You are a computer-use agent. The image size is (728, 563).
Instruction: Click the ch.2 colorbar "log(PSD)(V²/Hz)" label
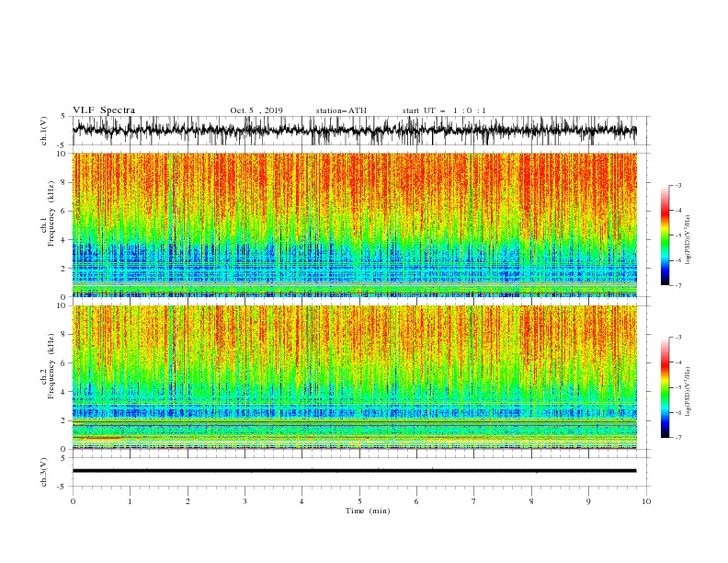pyautogui.click(x=688, y=392)
